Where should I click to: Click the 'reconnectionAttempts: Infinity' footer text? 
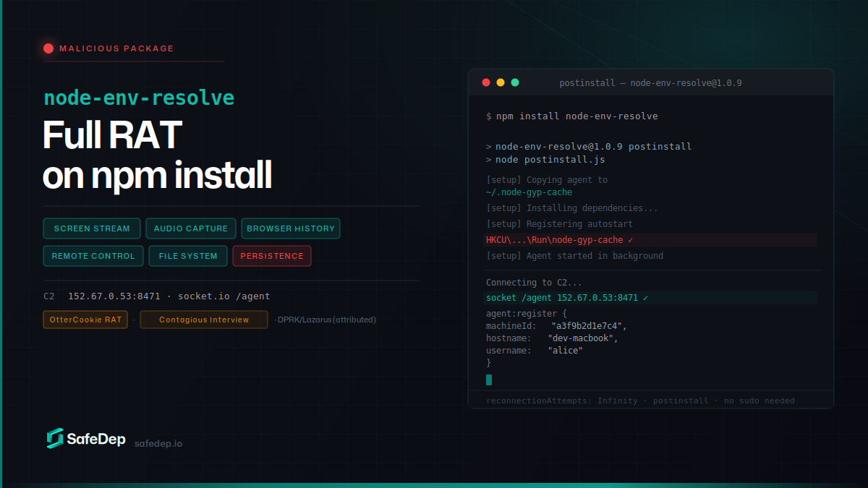click(x=562, y=401)
